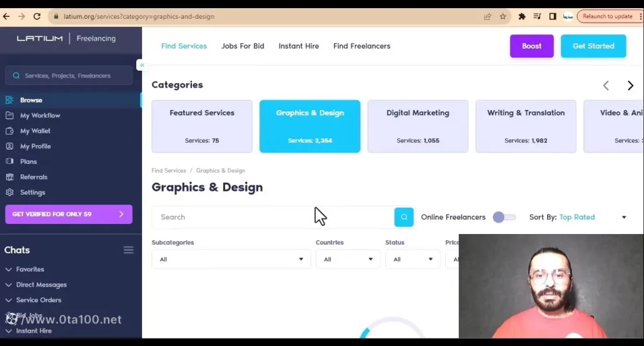
Task: Click the Plans icon in the sidebar
Action: [x=9, y=161]
